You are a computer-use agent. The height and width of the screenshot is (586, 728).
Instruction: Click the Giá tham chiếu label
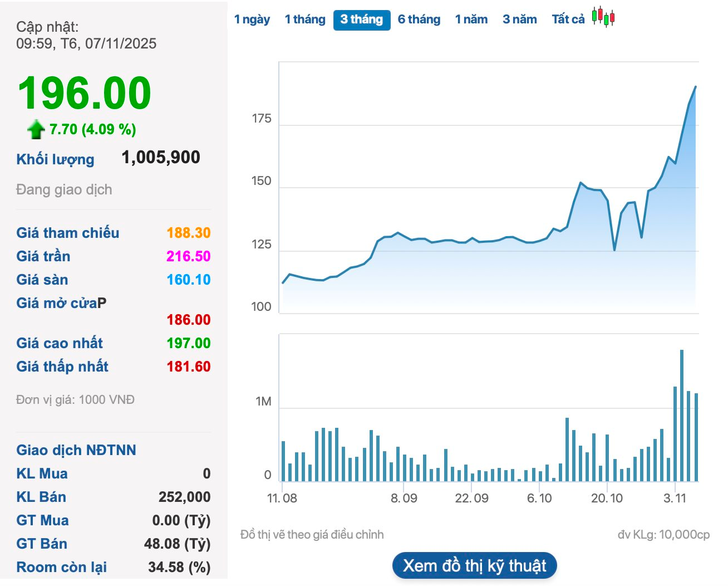[68, 233]
